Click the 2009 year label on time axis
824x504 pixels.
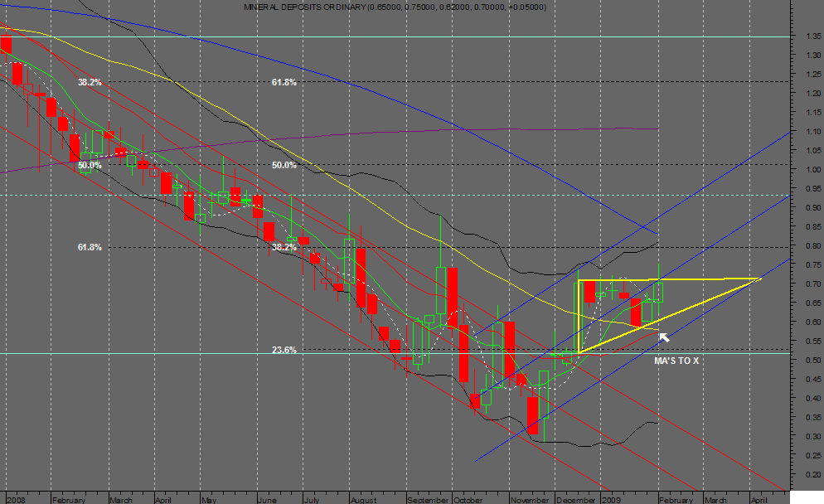[x=611, y=500]
